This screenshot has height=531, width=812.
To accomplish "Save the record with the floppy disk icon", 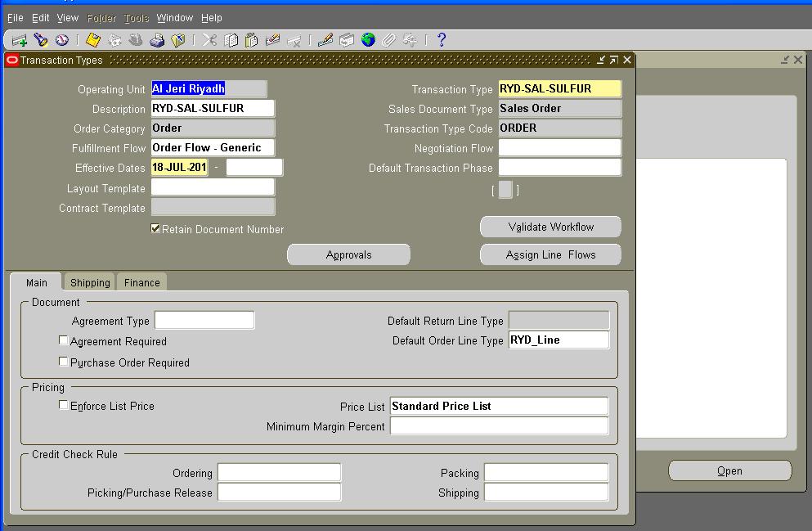I will pos(92,39).
